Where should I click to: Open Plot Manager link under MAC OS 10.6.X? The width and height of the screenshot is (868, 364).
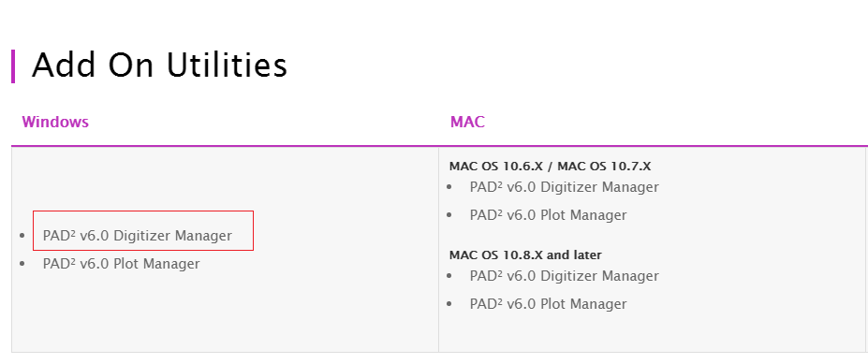click(548, 214)
